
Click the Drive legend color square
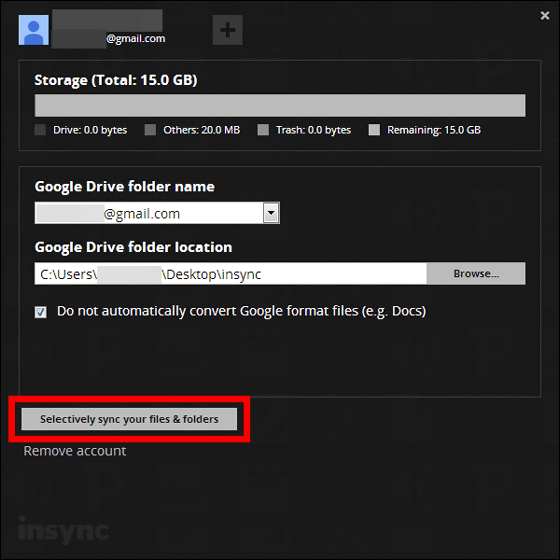tap(40, 130)
